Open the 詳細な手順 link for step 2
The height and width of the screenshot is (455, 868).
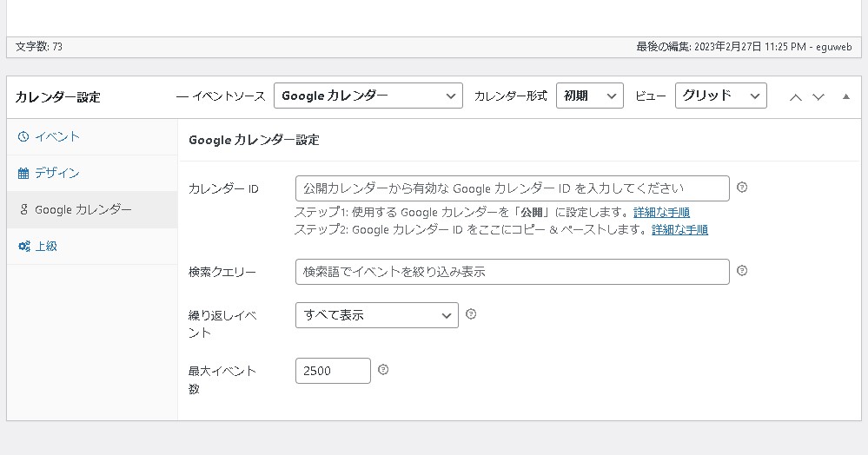(x=679, y=230)
